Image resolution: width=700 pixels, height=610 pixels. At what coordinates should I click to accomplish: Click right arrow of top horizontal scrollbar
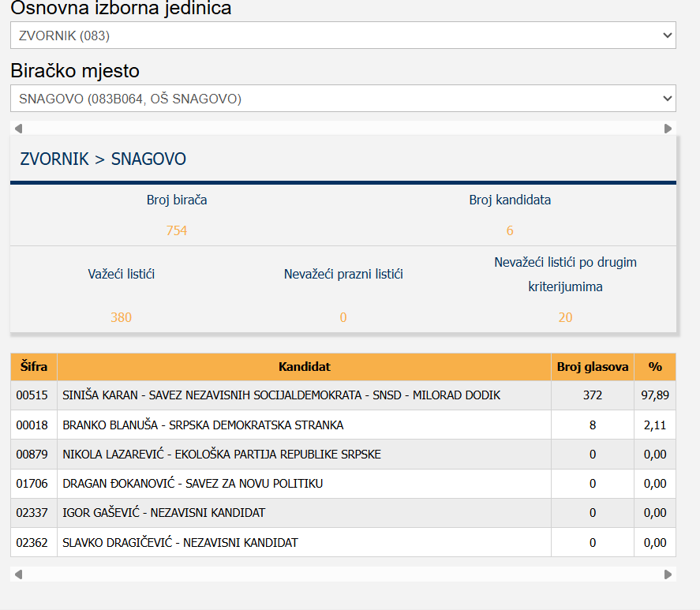coord(668,128)
